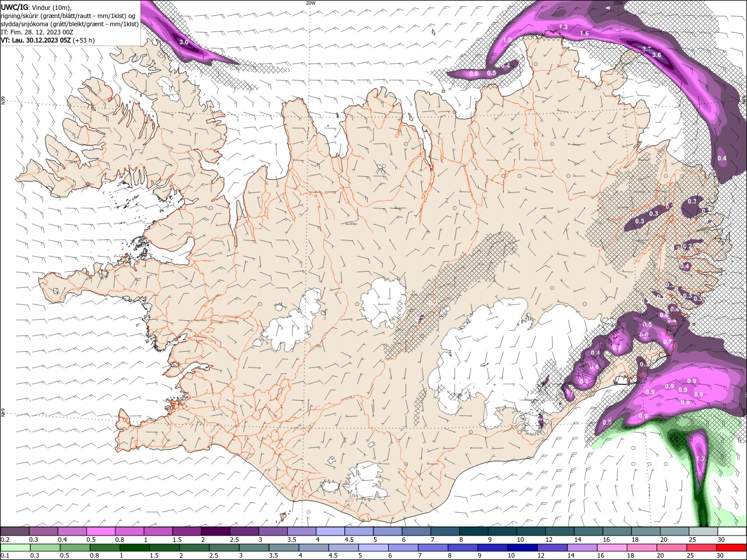Click the 3.6 precipitation value on the map
The image size is (747, 560).
[657, 55]
